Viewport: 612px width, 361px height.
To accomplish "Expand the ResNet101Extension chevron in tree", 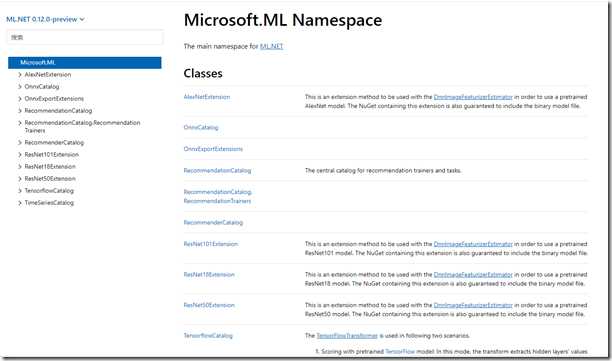I will (20, 155).
